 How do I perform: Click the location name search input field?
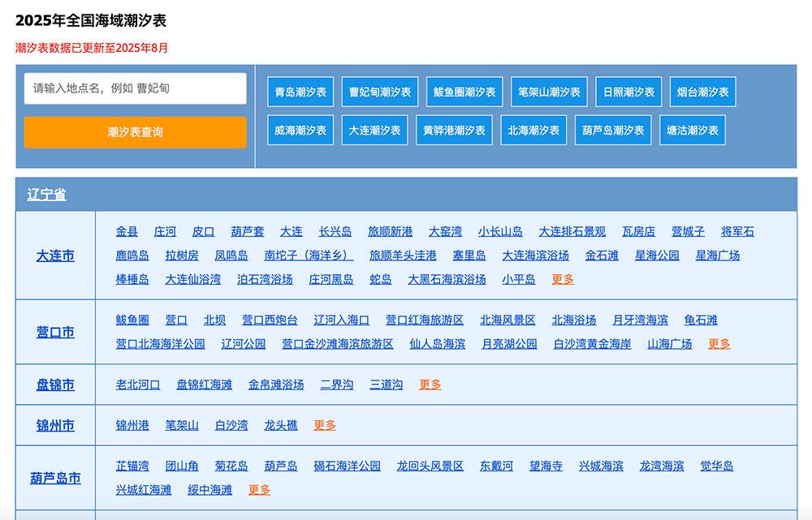135,88
